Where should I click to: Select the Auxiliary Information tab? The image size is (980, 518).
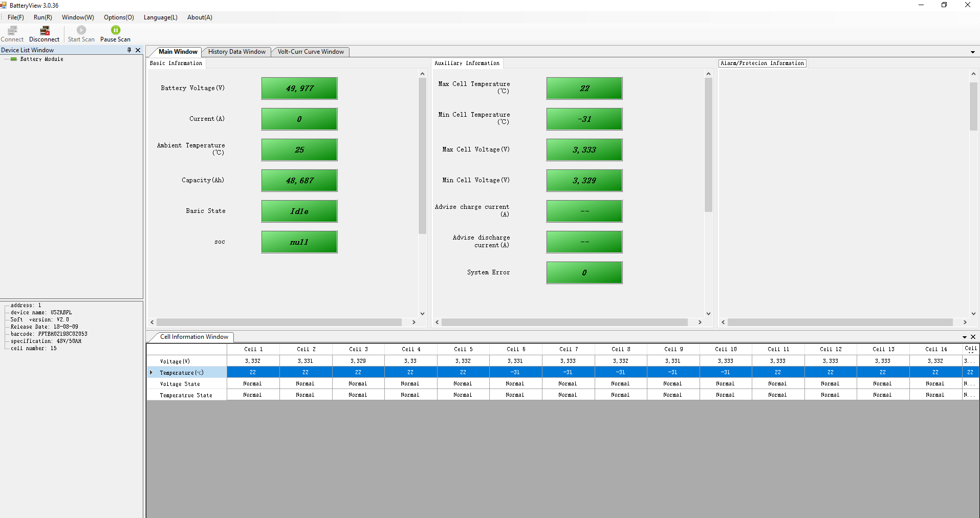click(467, 63)
